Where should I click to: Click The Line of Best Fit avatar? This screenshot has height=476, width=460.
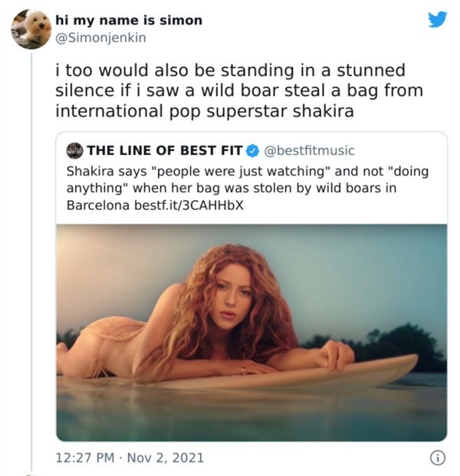coord(74,149)
